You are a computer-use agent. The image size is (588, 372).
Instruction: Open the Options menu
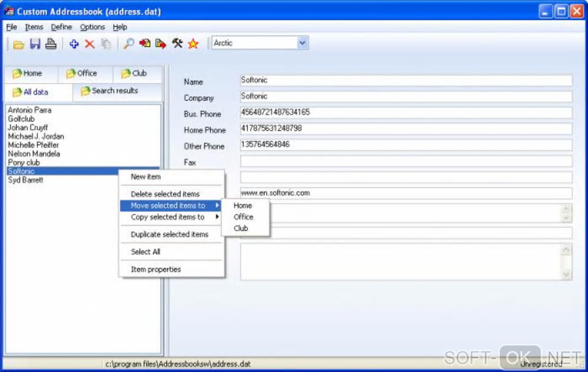click(92, 27)
